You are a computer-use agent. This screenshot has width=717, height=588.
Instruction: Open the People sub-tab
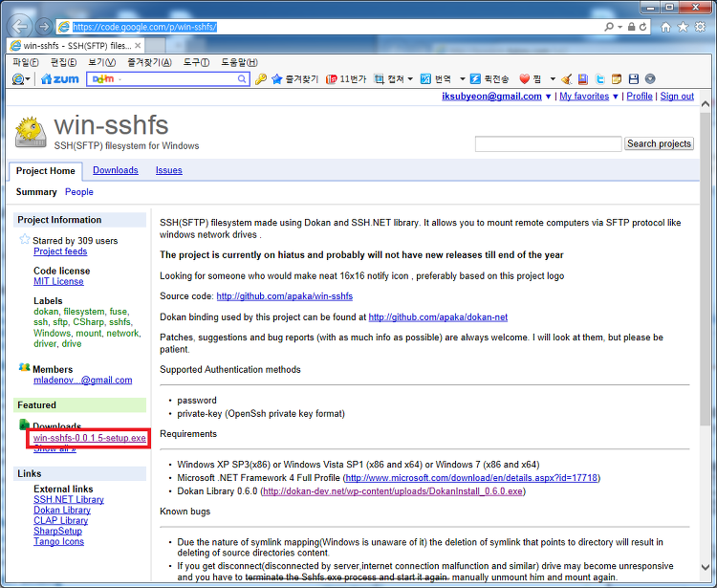[x=79, y=192]
